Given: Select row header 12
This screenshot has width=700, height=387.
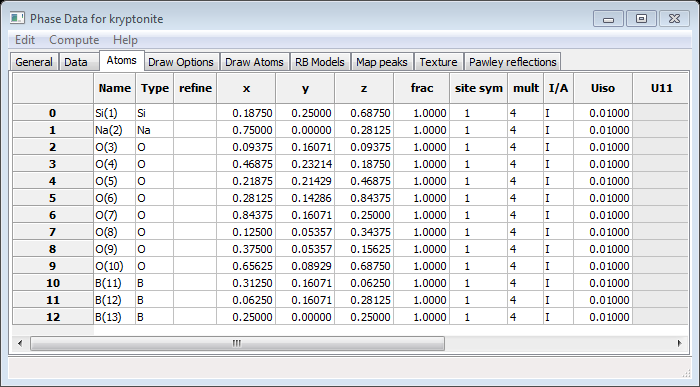Looking at the screenshot, I should 53,317.
